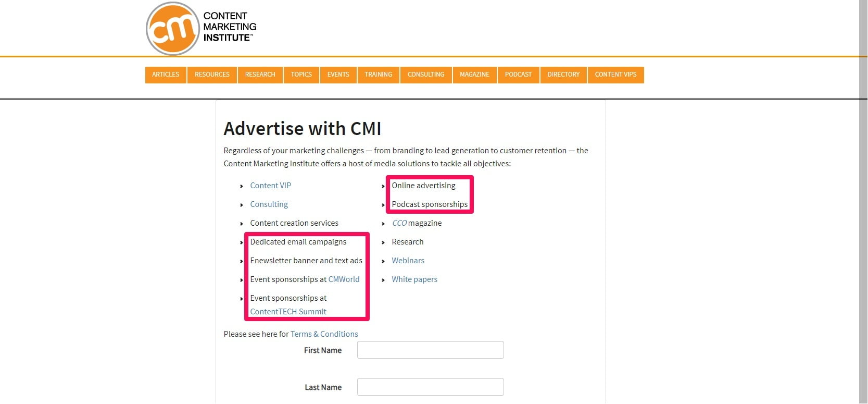The image size is (868, 404).
Task: Select DIRECTORY in the navigation bar
Action: 563,75
